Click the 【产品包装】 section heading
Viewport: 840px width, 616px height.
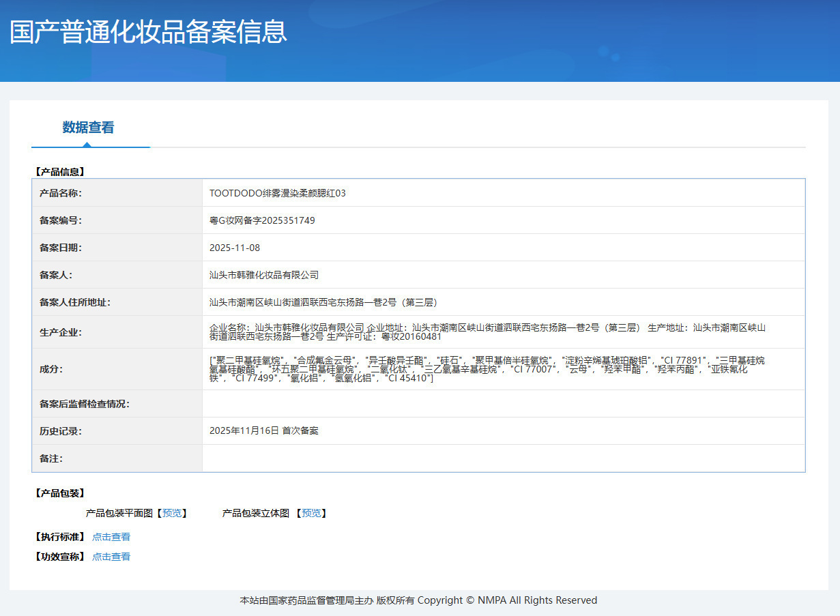(59, 493)
